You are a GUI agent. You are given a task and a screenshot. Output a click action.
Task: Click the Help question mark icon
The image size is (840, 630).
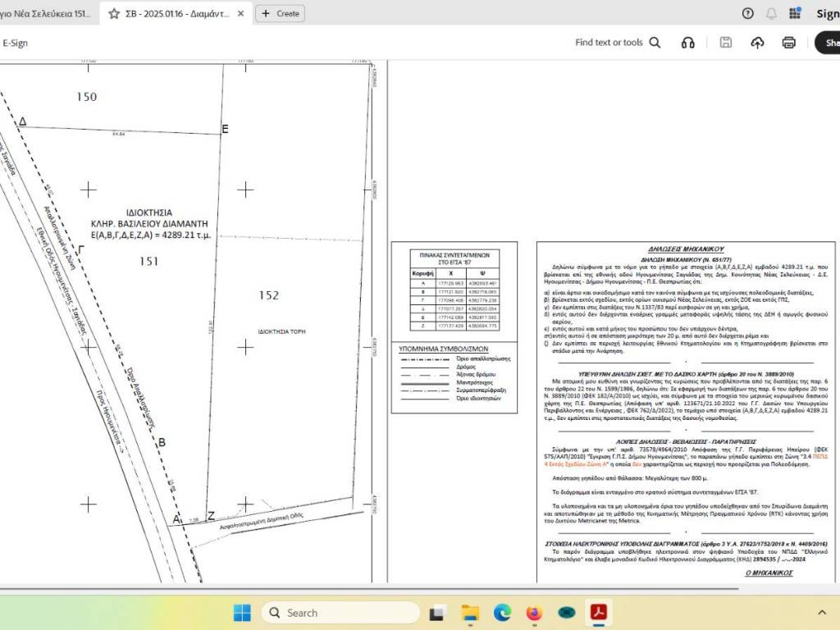coord(747,13)
